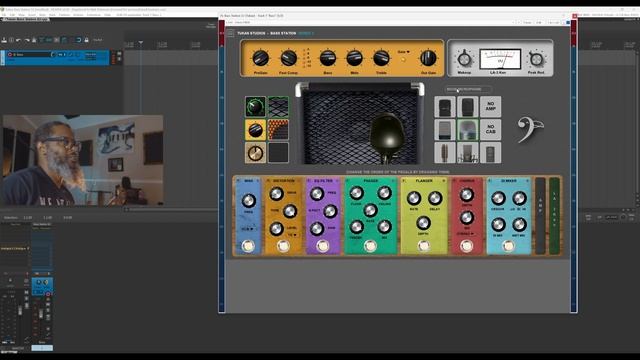Click the PreGain knob on the amp
This screenshot has height=360, width=640.
coord(260,58)
